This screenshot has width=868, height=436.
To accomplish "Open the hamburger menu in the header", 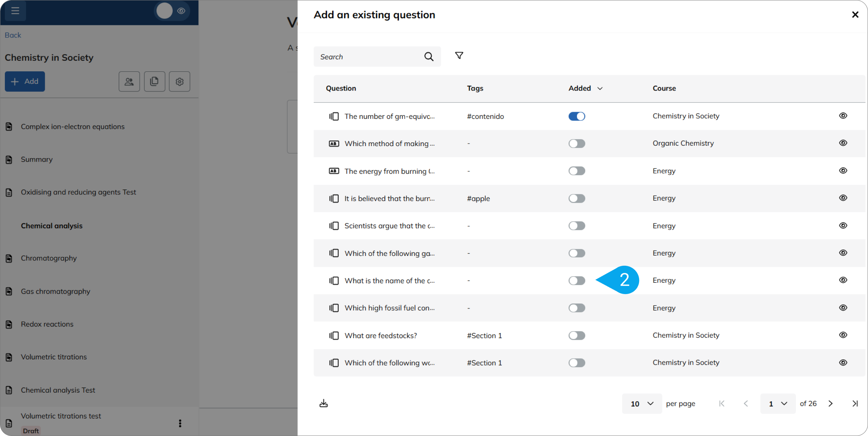I will click(15, 11).
